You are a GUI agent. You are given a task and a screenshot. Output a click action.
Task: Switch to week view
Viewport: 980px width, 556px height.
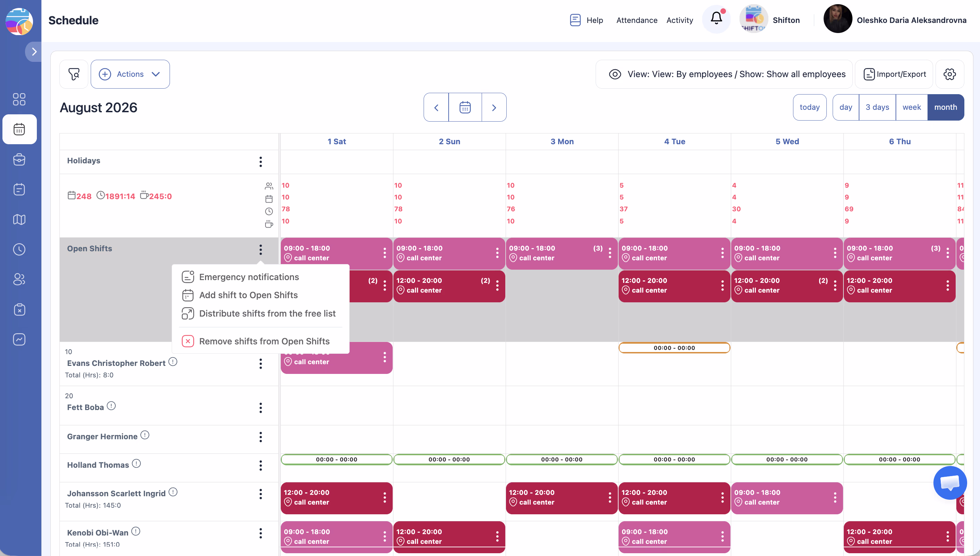[x=911, y=107]
